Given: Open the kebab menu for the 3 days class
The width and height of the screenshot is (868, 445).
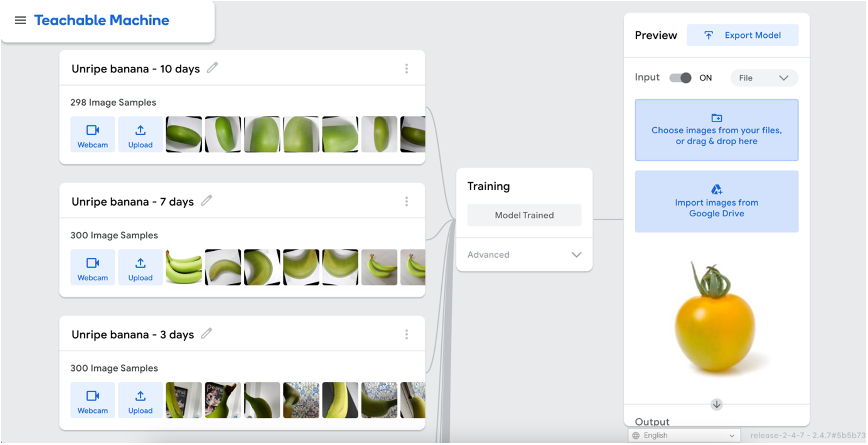Looking at the screenshot, I should tap(406, 334).
